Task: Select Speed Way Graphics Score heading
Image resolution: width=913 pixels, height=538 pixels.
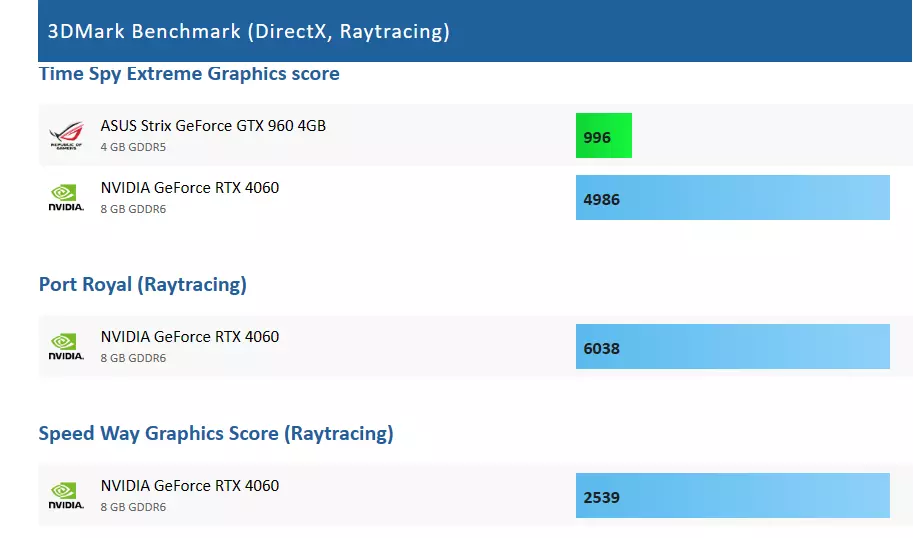Action: click(x=216, y=434)
